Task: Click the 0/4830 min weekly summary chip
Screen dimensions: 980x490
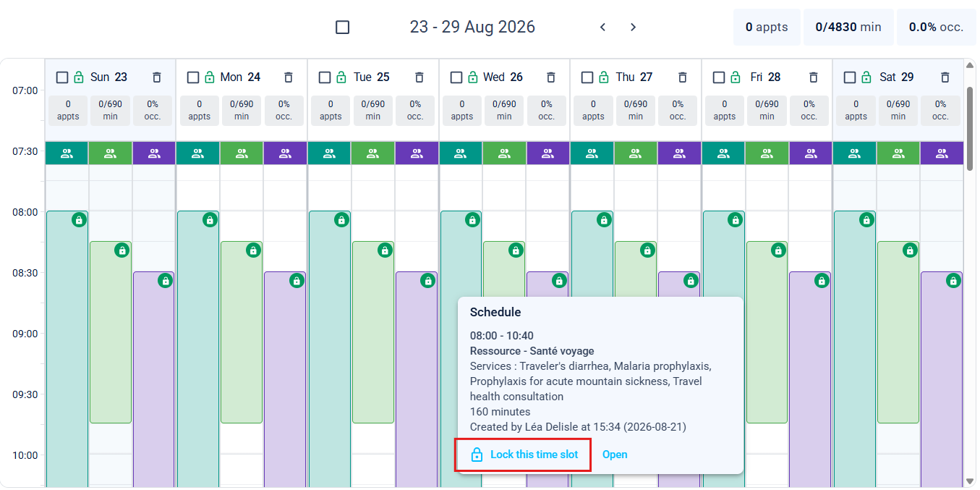Action: [x=848, y=28]
